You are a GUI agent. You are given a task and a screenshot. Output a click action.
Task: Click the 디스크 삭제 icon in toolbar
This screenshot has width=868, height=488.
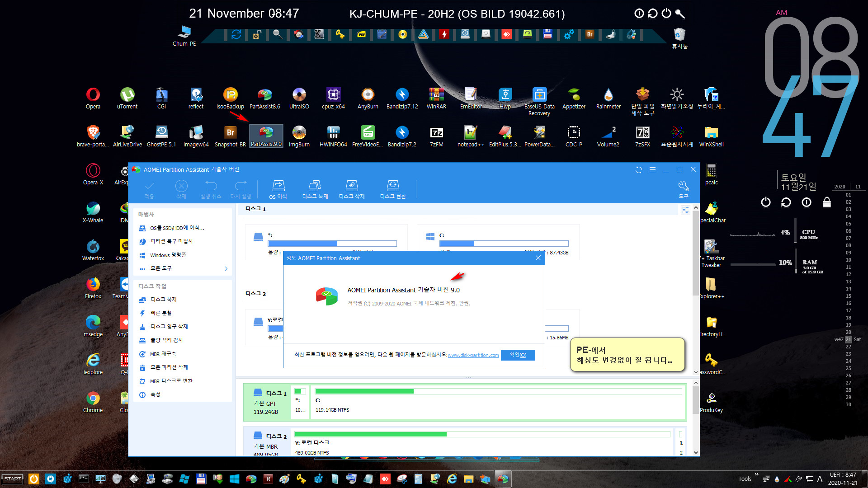coord(351,189)
